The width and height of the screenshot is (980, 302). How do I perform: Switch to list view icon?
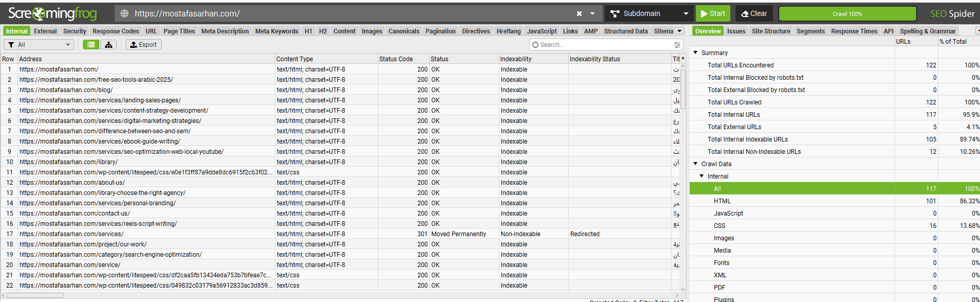[91, 45]
